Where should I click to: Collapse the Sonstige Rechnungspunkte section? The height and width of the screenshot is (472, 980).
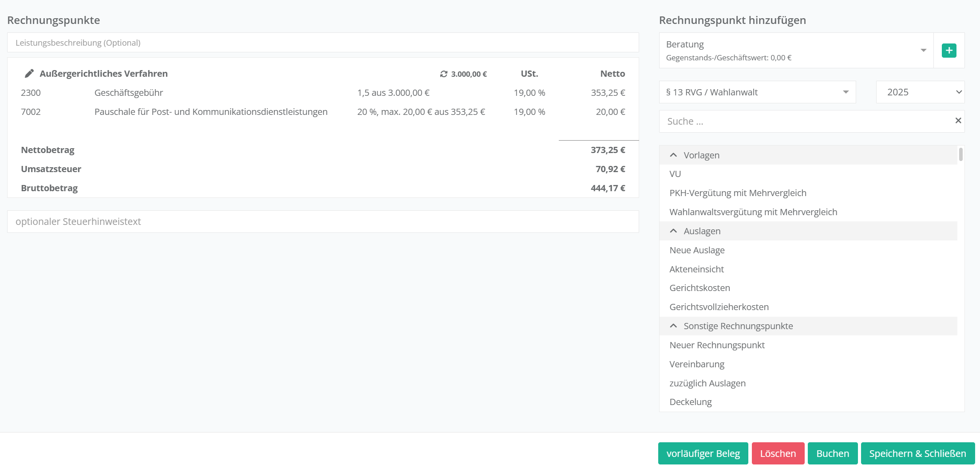tap(673, 326)
